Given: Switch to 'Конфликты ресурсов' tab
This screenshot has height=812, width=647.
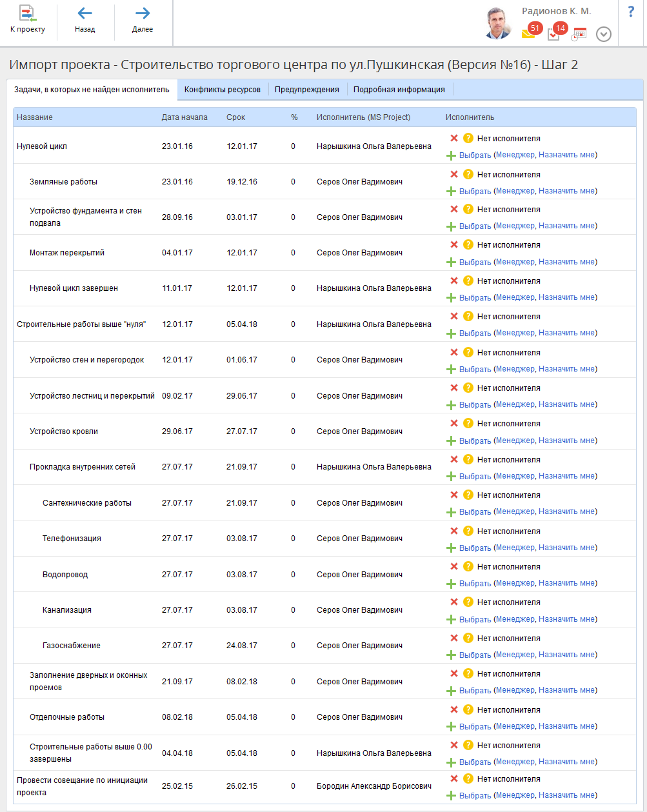Looking at the screenshot, I should pos(222,90).
